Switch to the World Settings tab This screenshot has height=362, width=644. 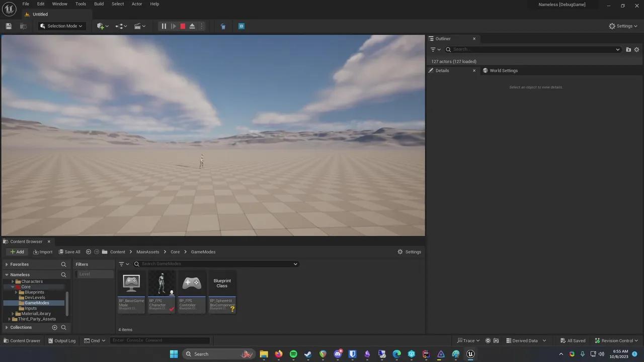503,70
